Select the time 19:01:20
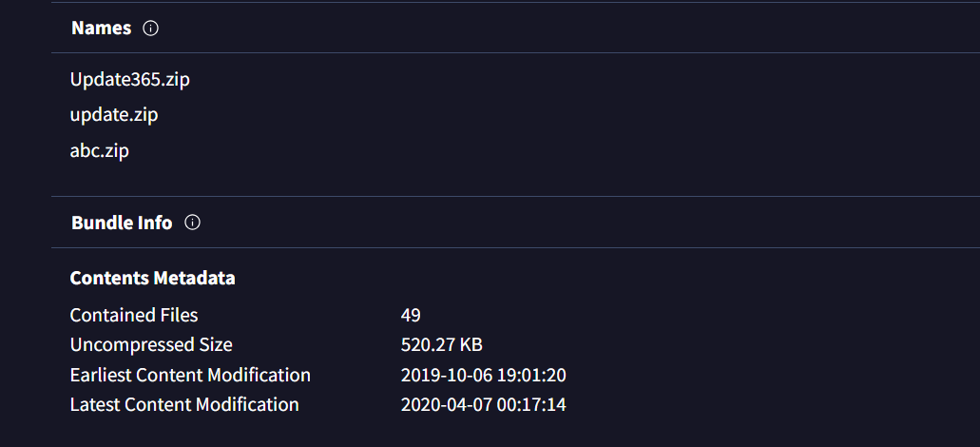This screenshot has height=447, width=980. pyautogui.click(x=531, y=375)
